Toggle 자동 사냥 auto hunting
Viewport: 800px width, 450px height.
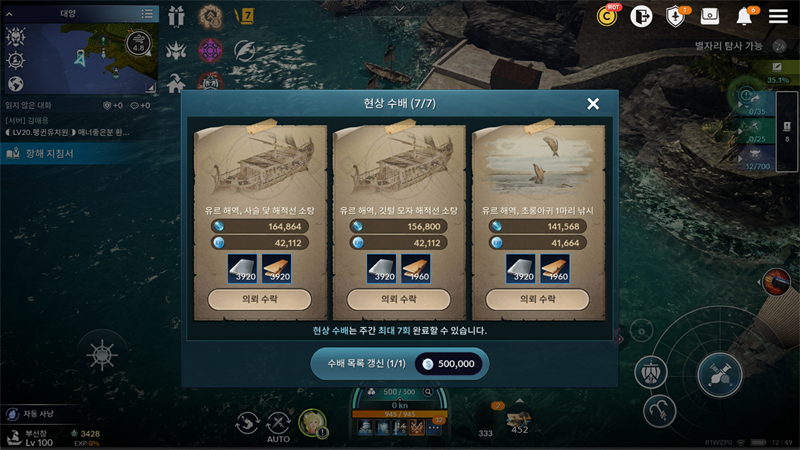point(31,414)
